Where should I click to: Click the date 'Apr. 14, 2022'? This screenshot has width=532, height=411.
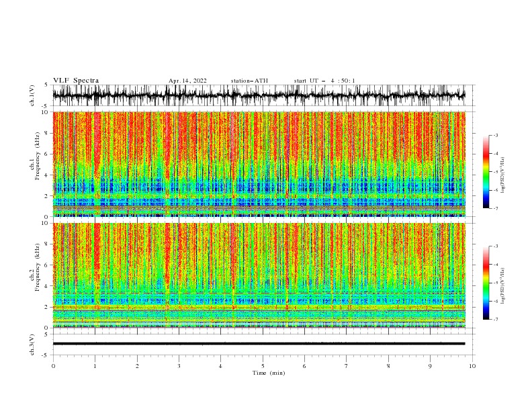coord(187,81)
